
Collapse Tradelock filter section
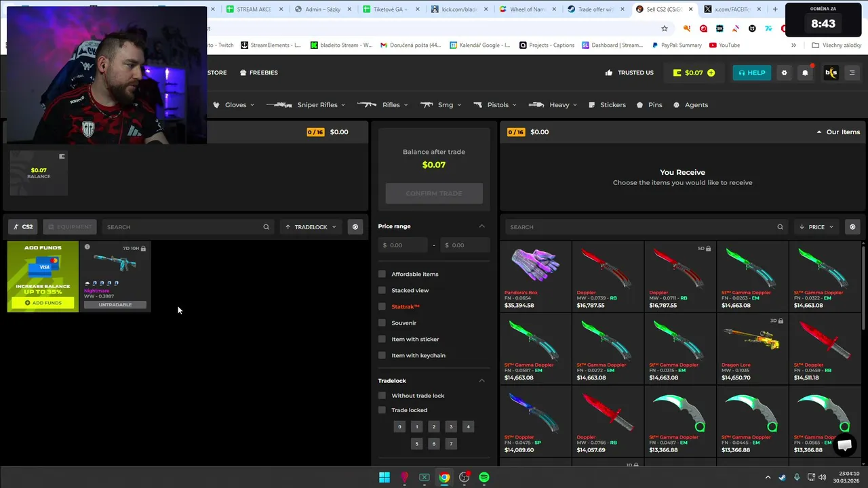pyautogui.click(x=482, y=381)
